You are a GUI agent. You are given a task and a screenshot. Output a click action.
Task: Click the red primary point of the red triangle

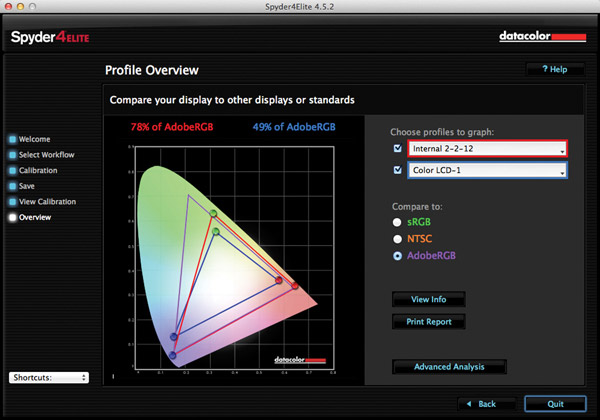295,285
